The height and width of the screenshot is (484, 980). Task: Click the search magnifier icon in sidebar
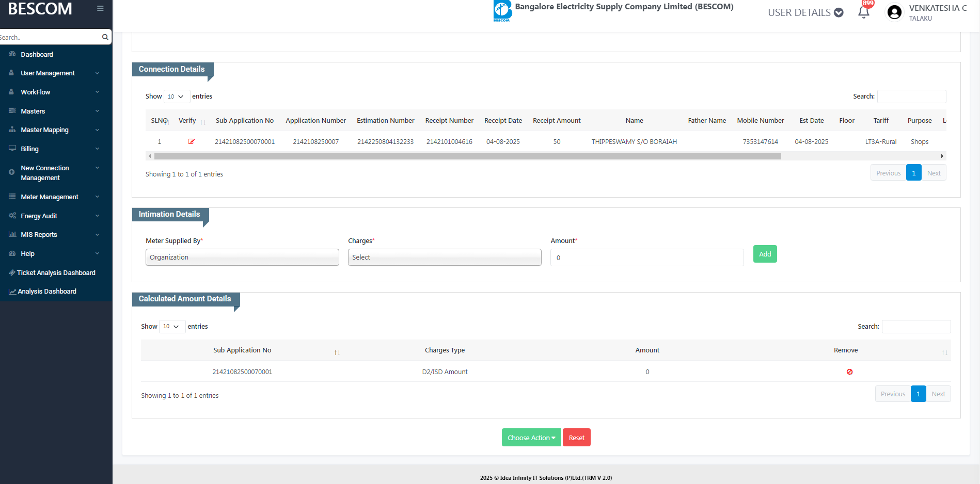(105, 37)
